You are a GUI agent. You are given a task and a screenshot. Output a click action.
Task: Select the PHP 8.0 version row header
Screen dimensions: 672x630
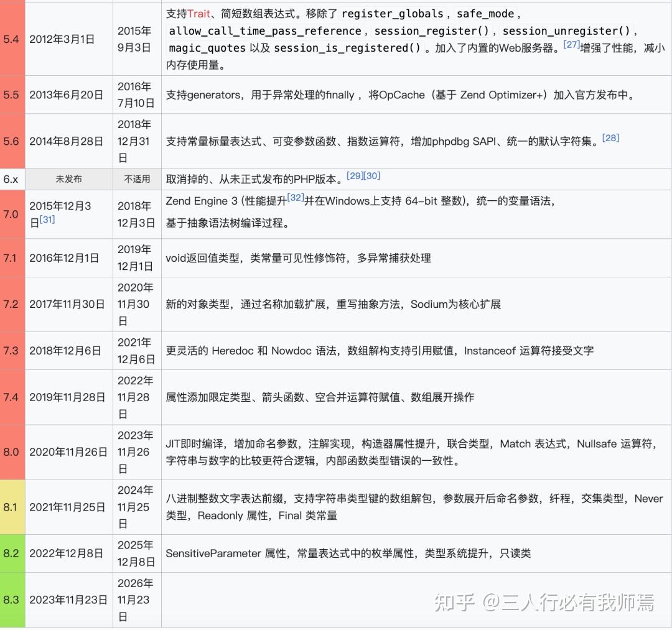(x=11, y=452)
